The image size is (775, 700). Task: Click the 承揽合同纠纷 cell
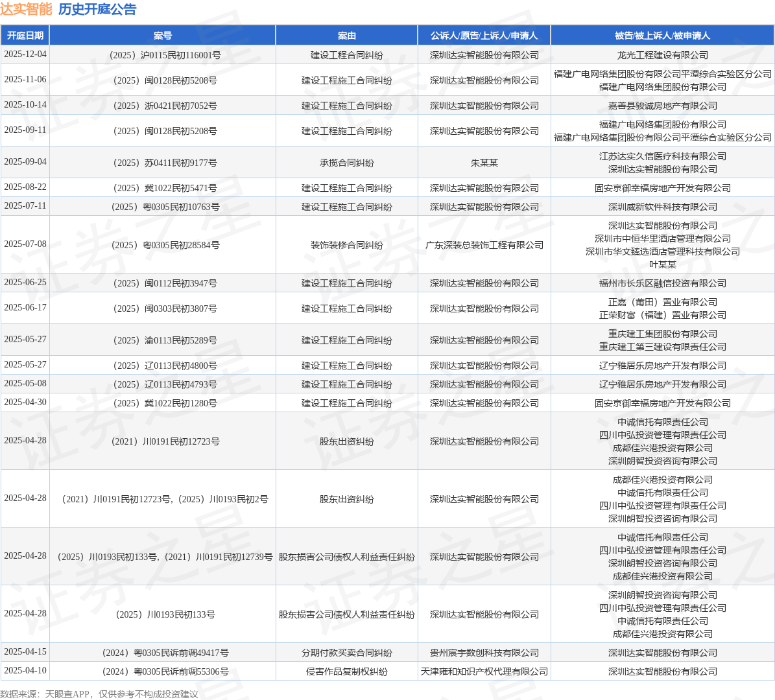346,163
